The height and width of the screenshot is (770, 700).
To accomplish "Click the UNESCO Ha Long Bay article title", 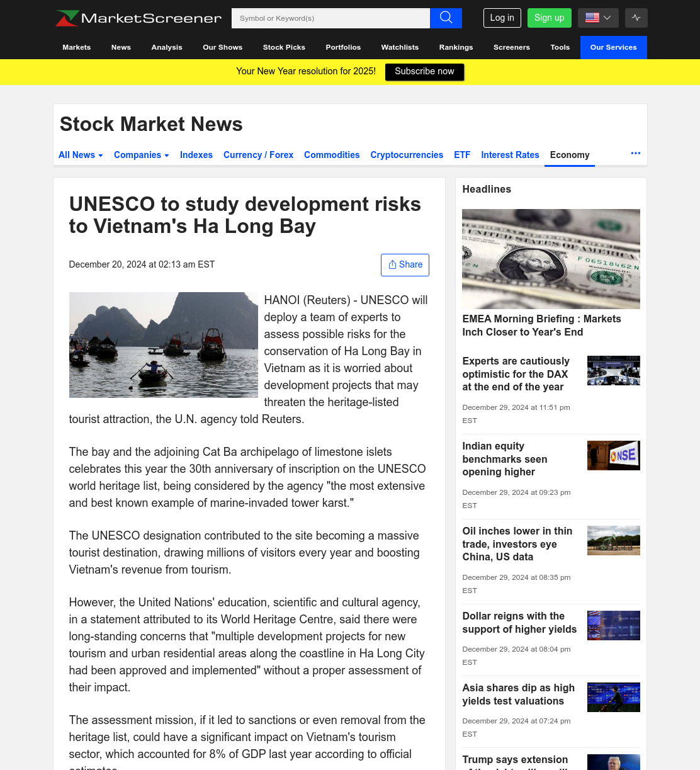I will [x=245, y=215].
